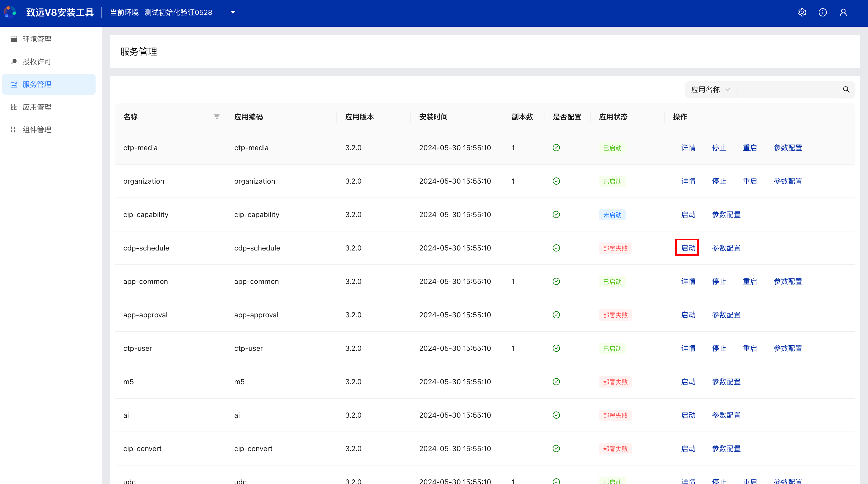Open the 应用名称 search type dropdown
Image resolution: width=868 pixels, height=484 pixels.
pos(711,89)
